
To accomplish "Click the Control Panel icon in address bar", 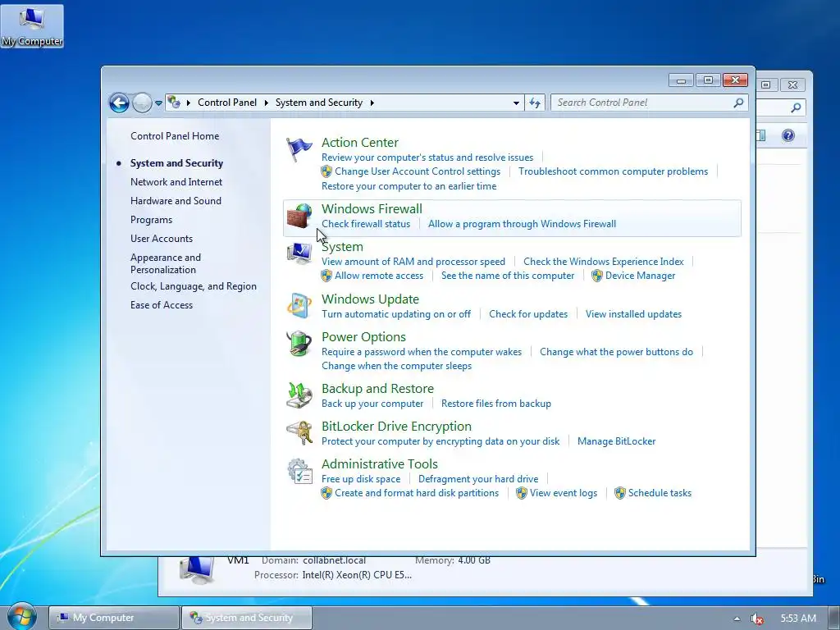I will point(174,102).
